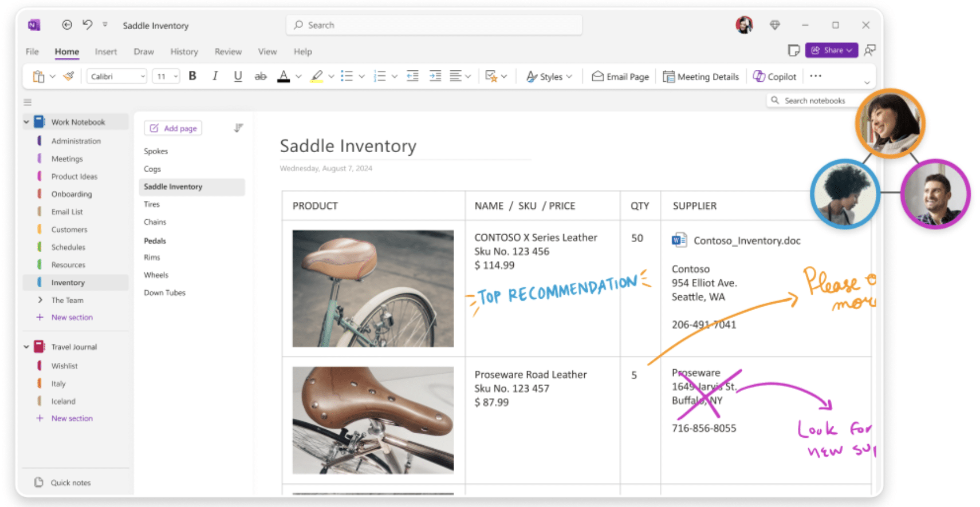
Task: Click the main Search box
Action: [434, 25]
